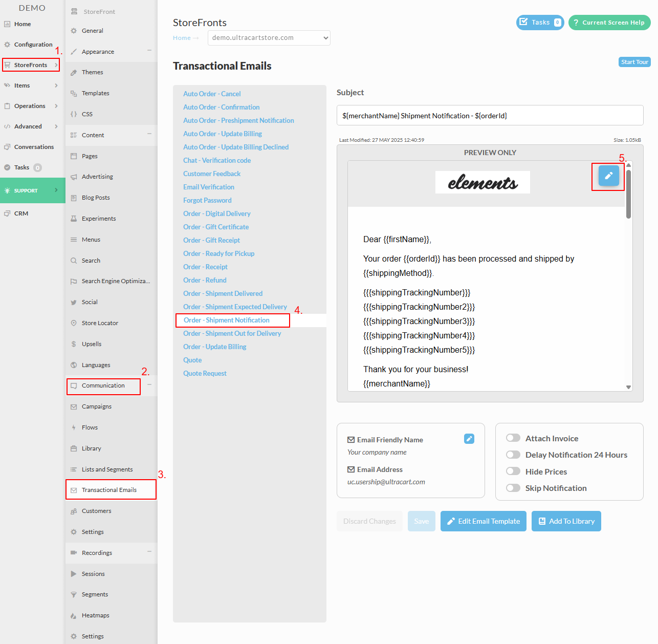Click the Themes brush icon
Image resolution: width=658 pixels, height=644 pixels.
pyautogui.click(x=74, y=73)
